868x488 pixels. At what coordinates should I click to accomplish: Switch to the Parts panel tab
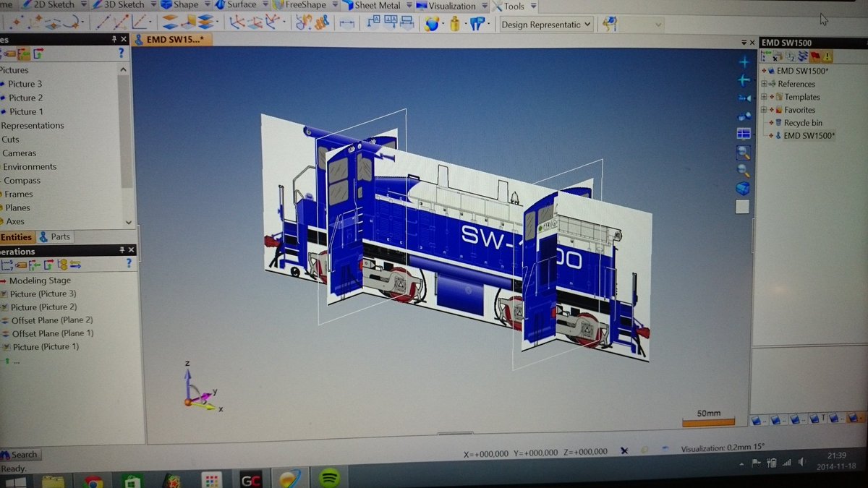55,236
